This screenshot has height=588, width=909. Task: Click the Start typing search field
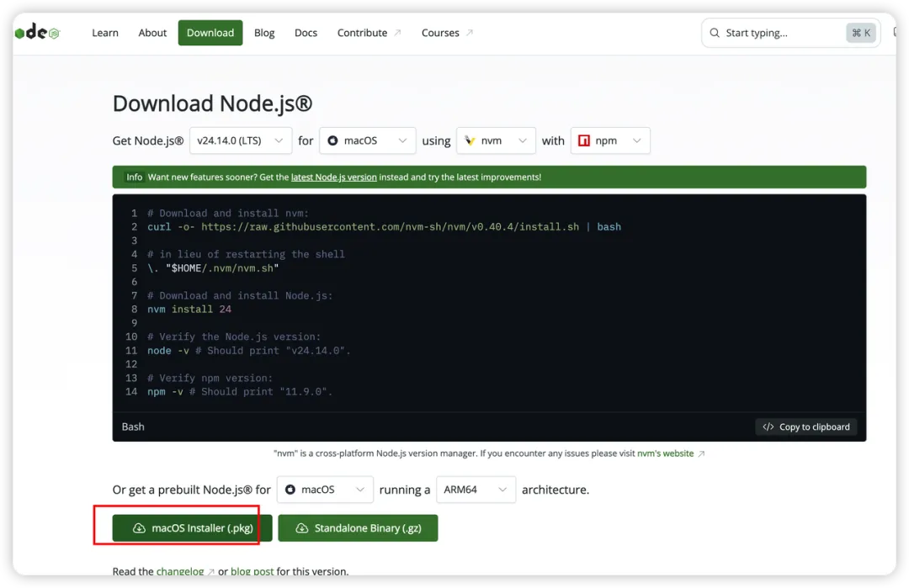pyautogui.click(x=791, y=33)
